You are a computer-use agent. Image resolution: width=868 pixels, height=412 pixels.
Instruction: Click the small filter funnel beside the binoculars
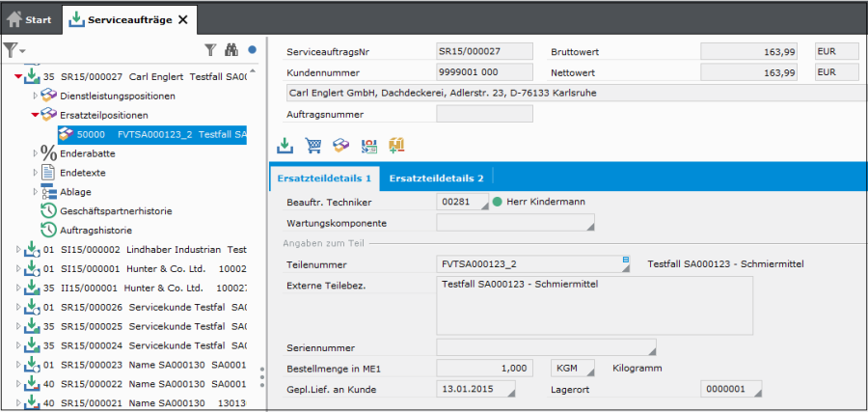(210, 49)
